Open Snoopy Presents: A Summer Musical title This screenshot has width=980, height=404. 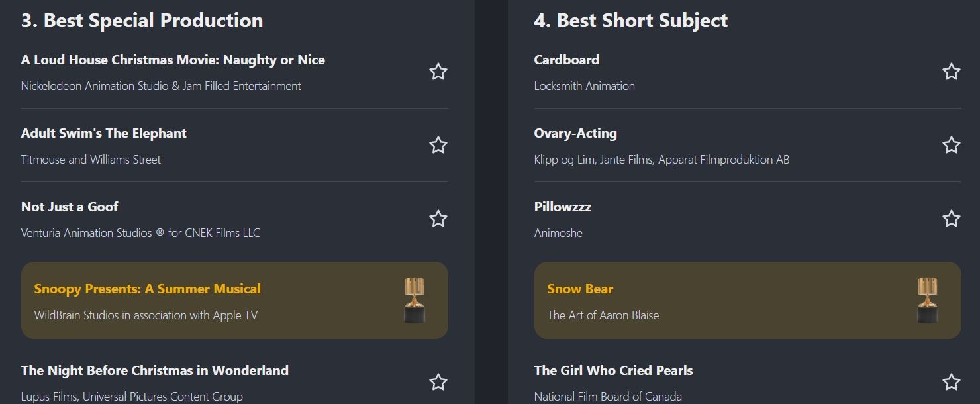(x=147, y=289)
